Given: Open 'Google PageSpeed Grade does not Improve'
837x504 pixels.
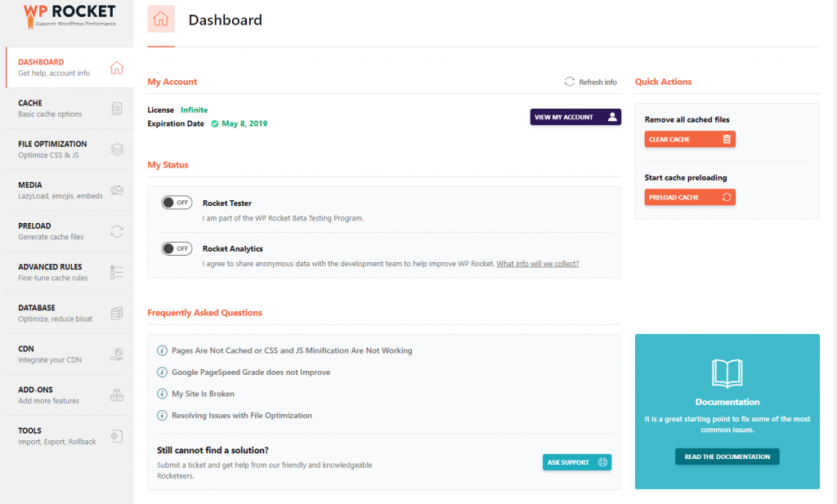Looking at the screenshot, I should pyautogui.click(x=251, y=372).
